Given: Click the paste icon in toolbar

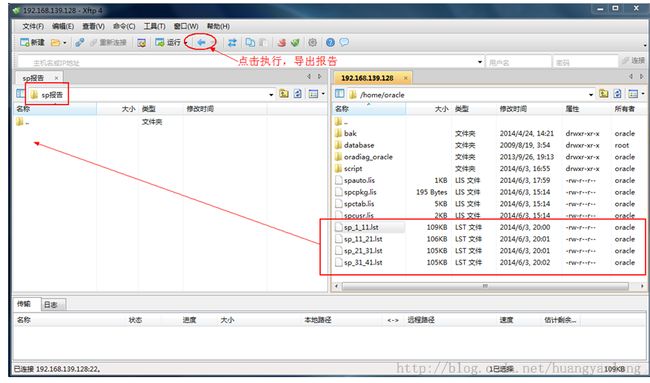Looking at the screenshot, I should (263, 42).
